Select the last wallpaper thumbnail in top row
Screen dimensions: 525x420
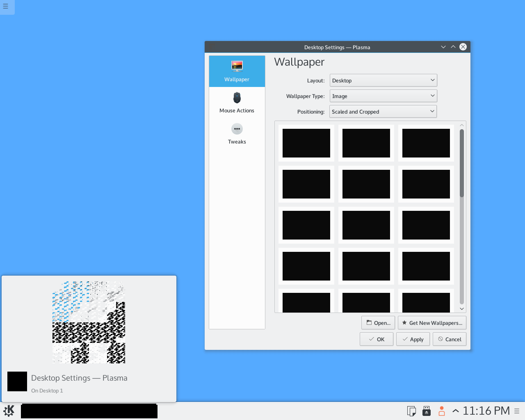click(426, 143)
